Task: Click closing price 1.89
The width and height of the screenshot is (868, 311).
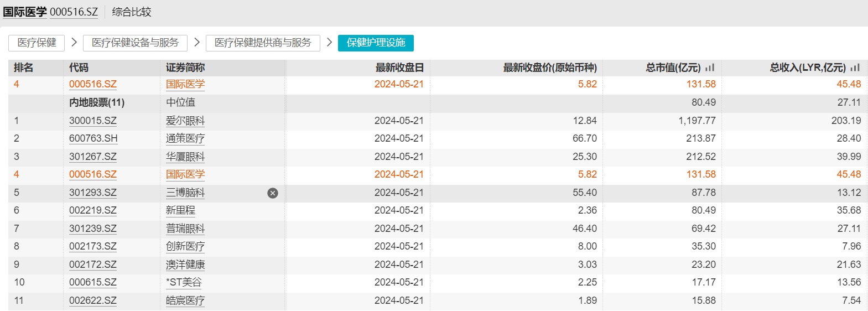Action: (x=588, y=300)
